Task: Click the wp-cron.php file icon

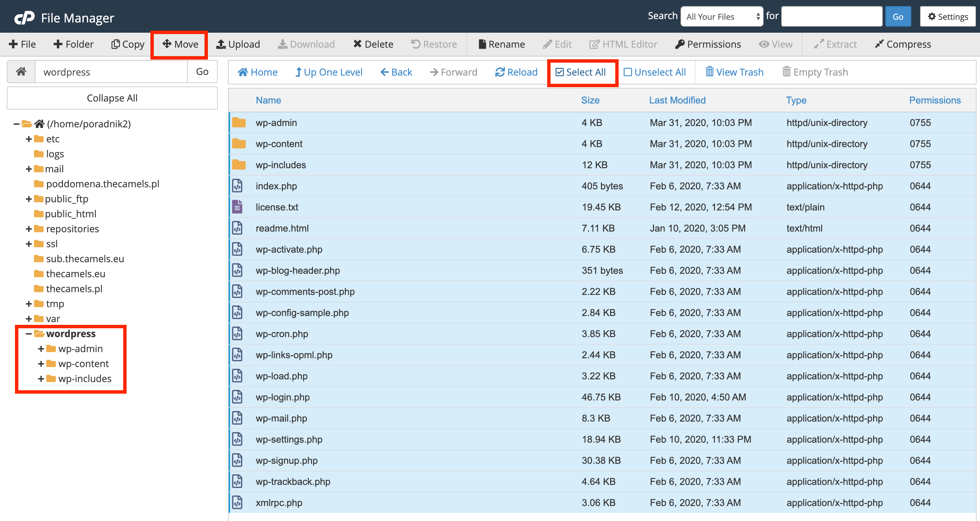Action: coord(238,334)
